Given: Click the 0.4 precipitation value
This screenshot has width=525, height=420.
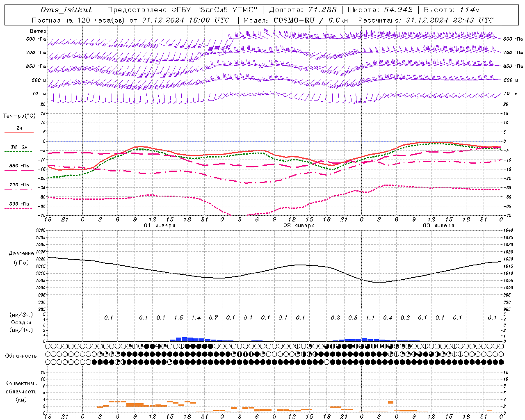Looking at the screenshot, I should [x=388, y=317].
